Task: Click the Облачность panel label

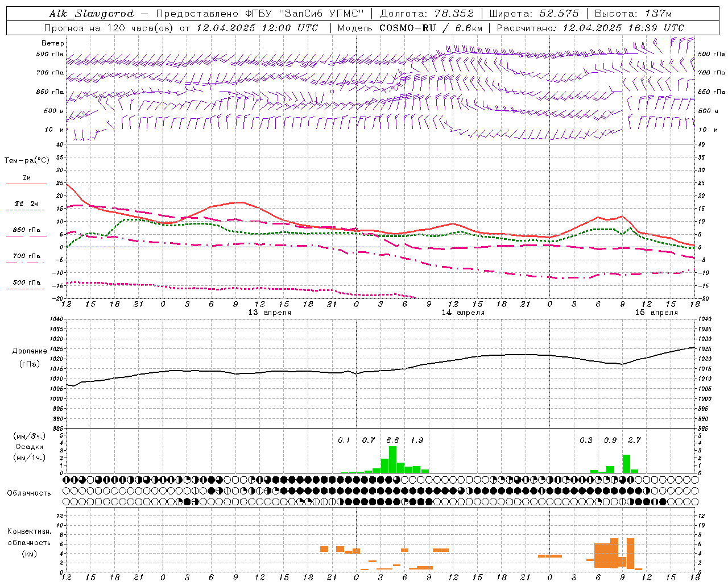Action: click(29, 493)
